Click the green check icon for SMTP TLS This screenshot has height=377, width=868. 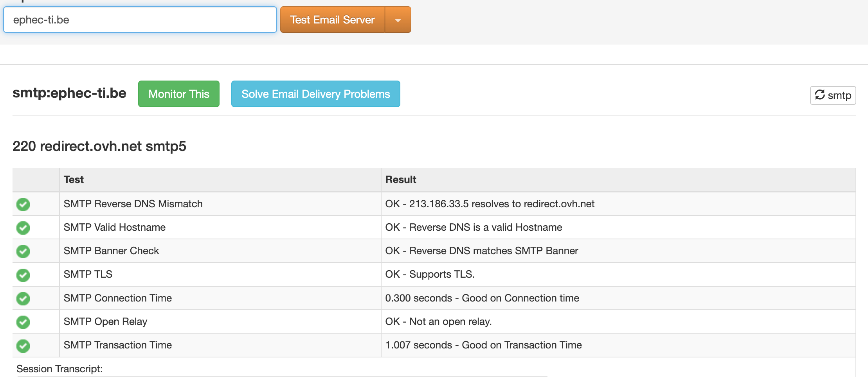coord(23,275)
